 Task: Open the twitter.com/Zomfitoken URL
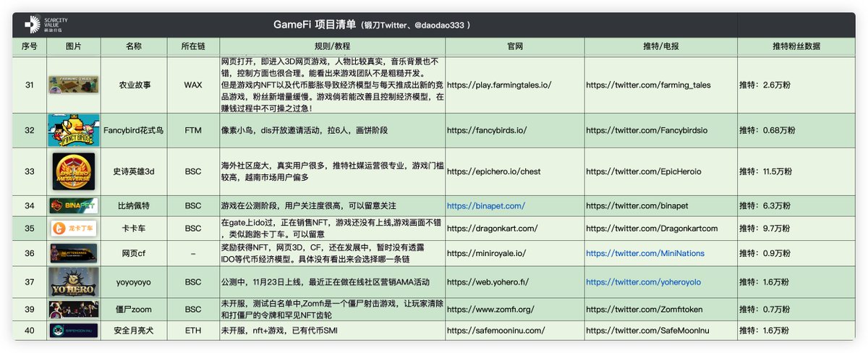click(x=646, y=310)
